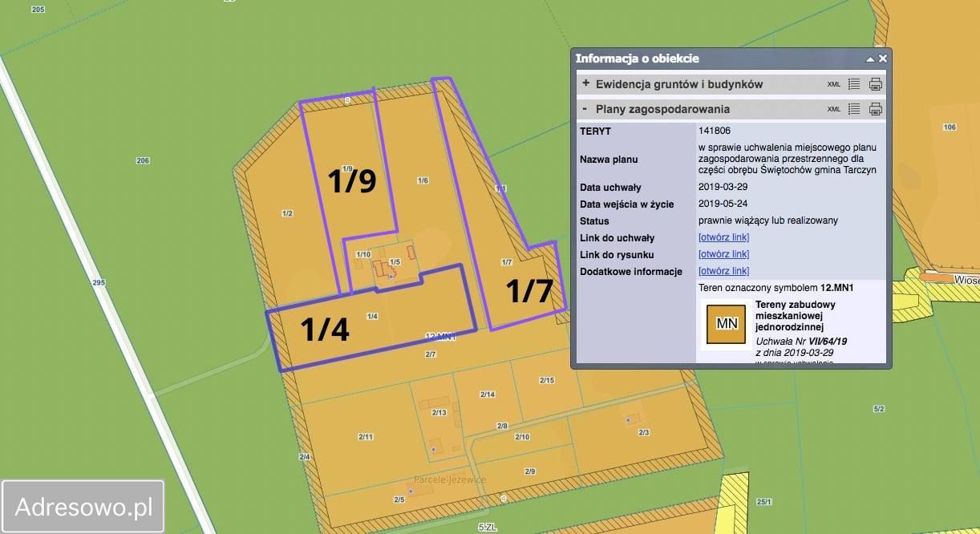Image resolution: width=980 pixels, height=534 pixels.
Task: Select parcel 1/2 on the map
Action: pyautogui.click(x=287, y=213)
